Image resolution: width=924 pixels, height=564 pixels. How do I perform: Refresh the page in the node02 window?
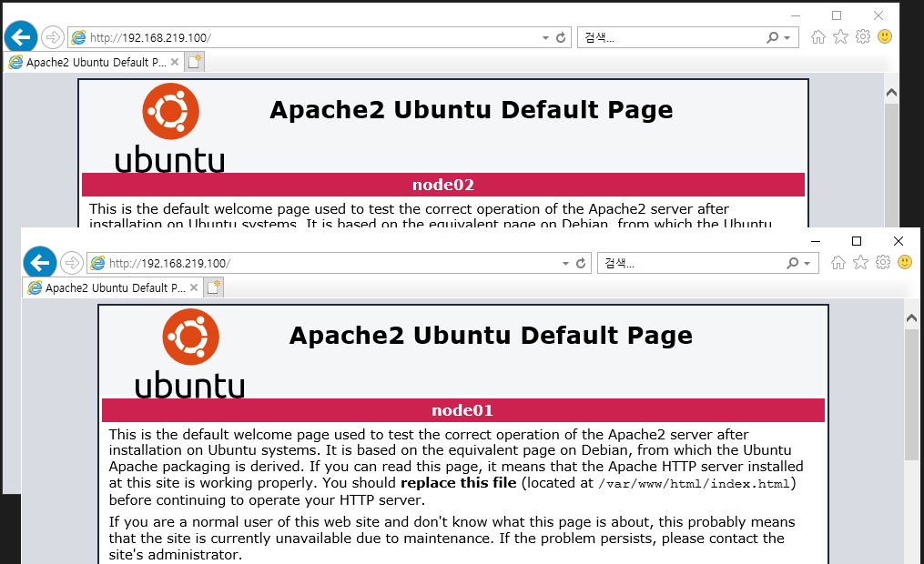tap(561, 37)
